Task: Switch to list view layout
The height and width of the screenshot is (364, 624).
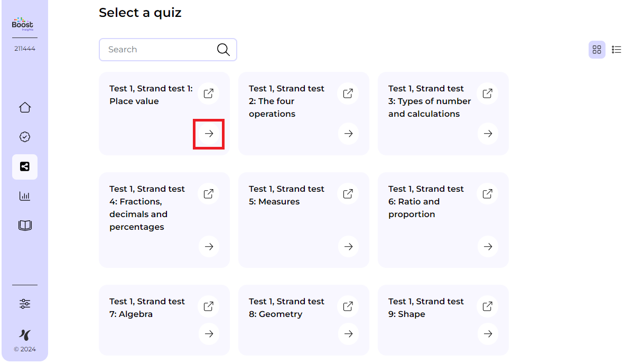Action: tap(617, 50)
